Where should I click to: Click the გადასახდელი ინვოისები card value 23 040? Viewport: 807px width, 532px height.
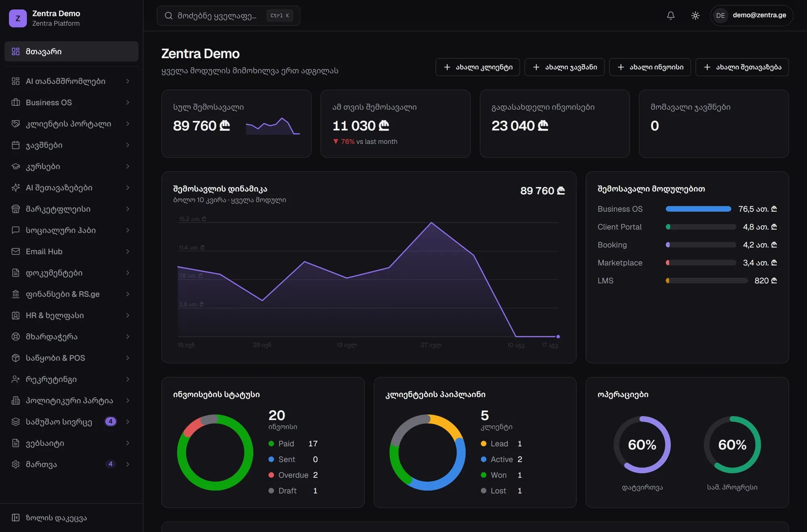click(x=520, y=126)
